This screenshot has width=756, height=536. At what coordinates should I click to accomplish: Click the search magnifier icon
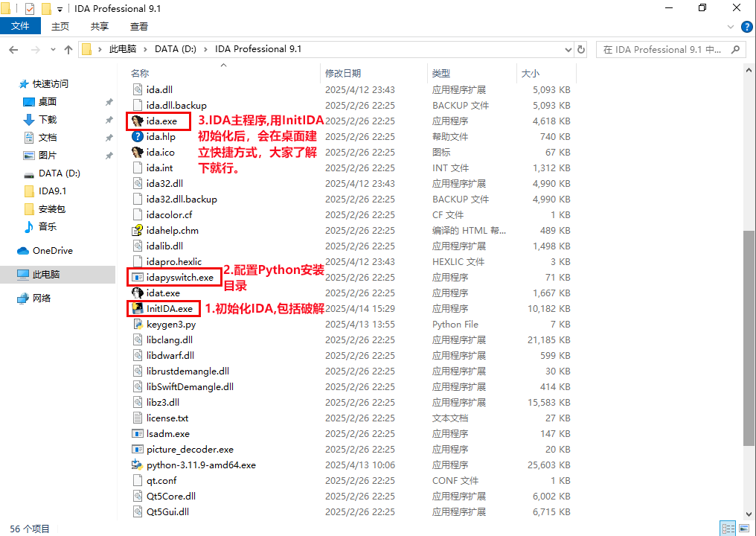click(x=735, y=49)
